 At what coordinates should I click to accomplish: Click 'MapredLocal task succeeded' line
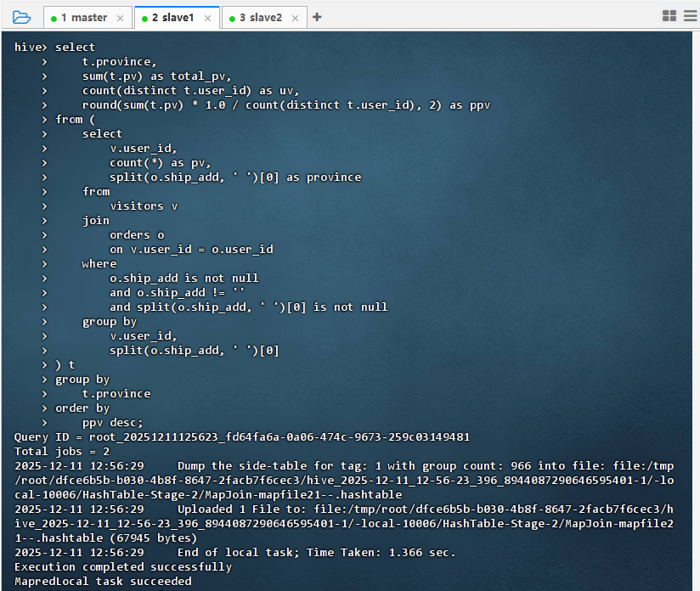point(103,582)
